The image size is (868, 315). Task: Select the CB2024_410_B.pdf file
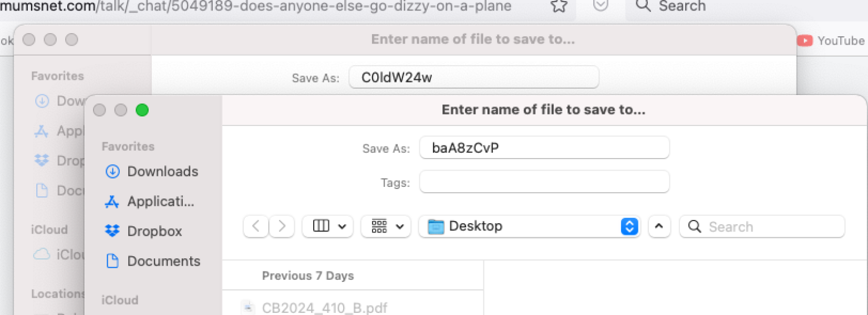pos(324,308)
